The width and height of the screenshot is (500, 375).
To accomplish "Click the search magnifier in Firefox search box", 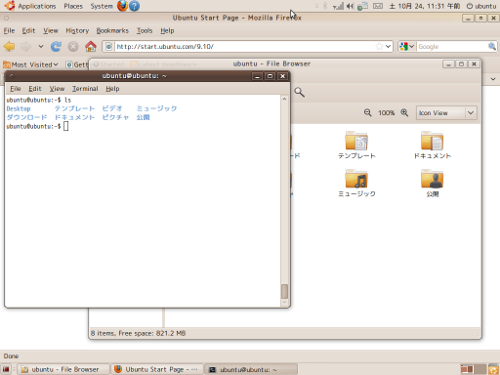I will [x=492, y=46].
